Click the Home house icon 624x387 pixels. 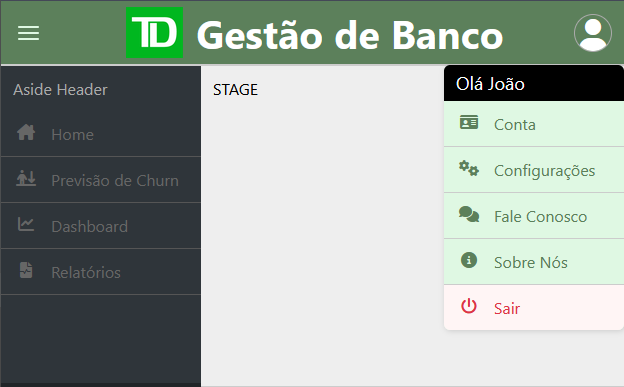[26, 133]
